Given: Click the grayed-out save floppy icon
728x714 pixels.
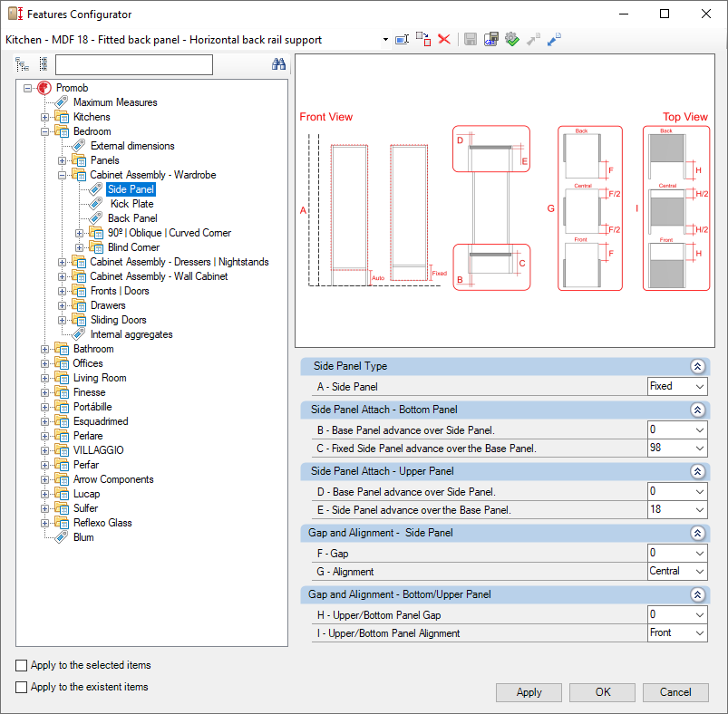Looking at the screenshot, I should [471, 40].
